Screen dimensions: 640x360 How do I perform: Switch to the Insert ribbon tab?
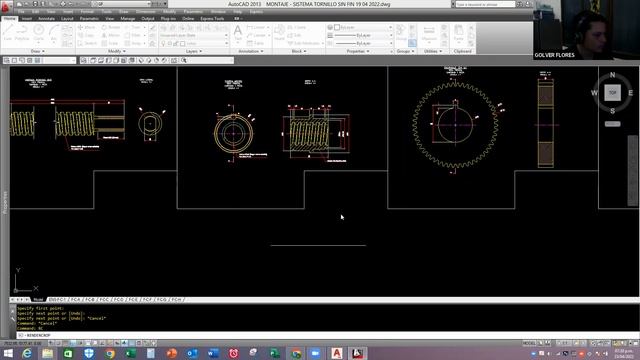click(x=27, y=19)
